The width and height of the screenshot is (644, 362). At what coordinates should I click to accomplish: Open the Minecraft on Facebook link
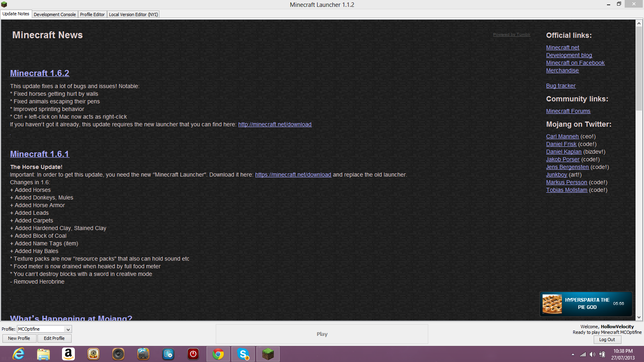point(576,63)
